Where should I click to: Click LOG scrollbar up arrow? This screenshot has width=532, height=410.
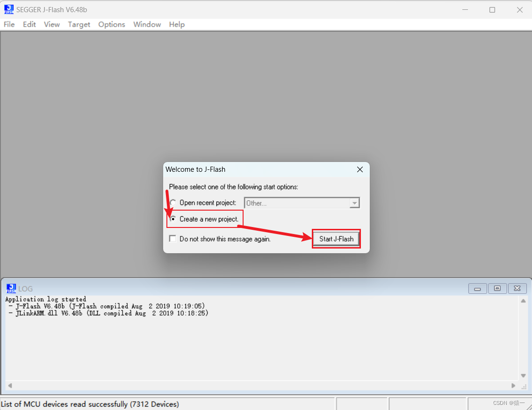pyautogui.click(x=523, y=301)
